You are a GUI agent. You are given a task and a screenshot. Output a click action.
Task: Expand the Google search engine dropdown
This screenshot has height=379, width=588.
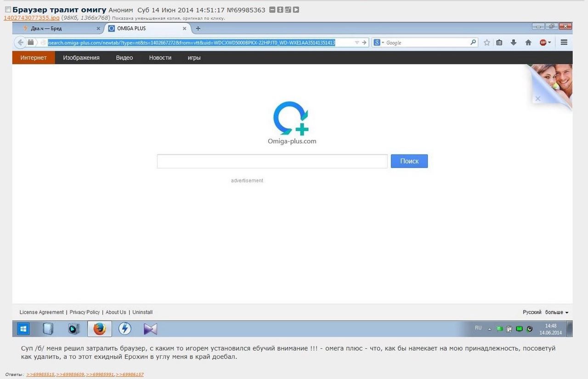coord(379,42)
